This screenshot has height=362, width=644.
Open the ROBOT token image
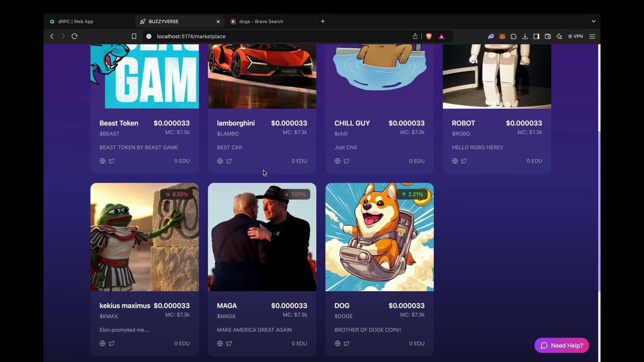tap(497, 76)
